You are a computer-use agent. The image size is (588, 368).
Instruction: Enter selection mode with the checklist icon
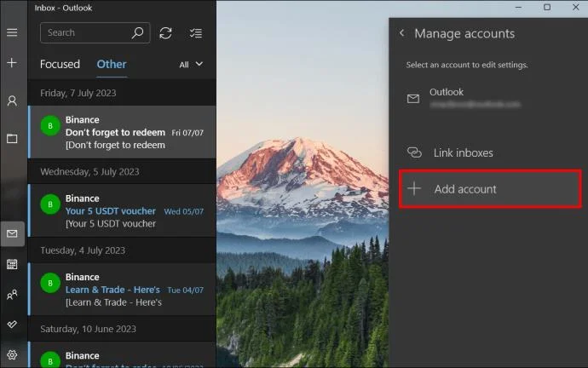click(196, 33)
